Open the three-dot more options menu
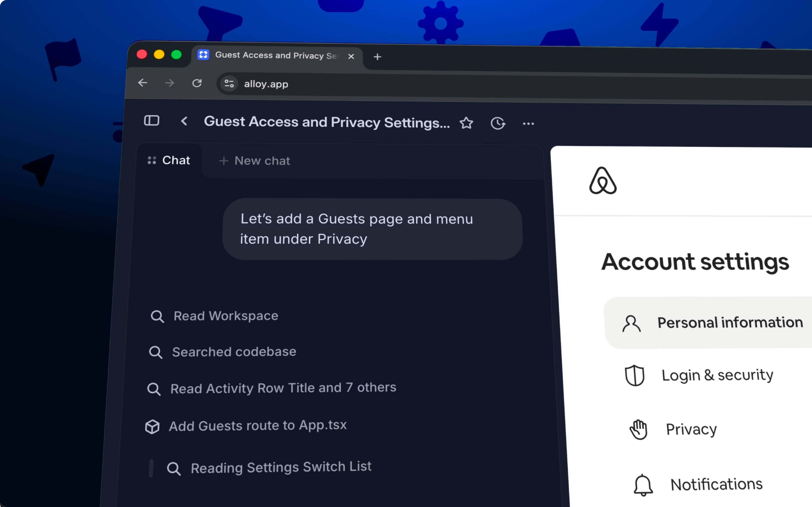This screenshot has height=507, width=812. [x=528, y=124]
